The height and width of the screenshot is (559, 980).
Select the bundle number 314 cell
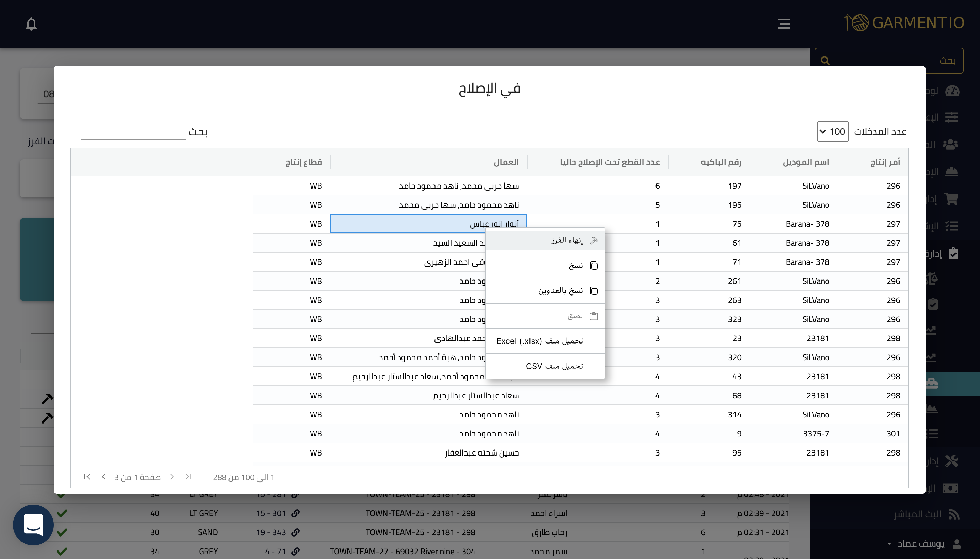[709, 415]
